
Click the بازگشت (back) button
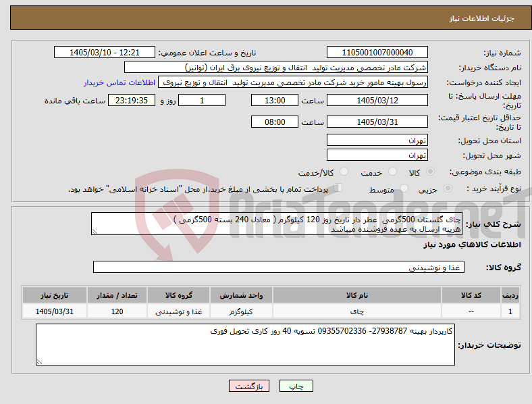[x=249, y=386]
